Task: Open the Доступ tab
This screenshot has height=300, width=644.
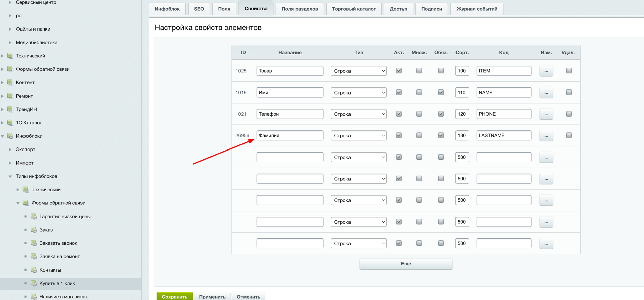Action: point(398,9)
